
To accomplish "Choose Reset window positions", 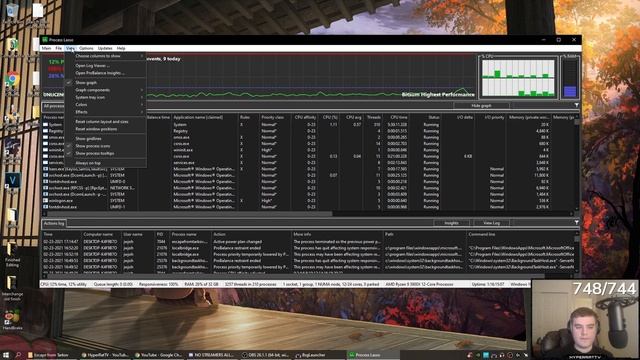I will pyautogui.click(x=106, y=129).
